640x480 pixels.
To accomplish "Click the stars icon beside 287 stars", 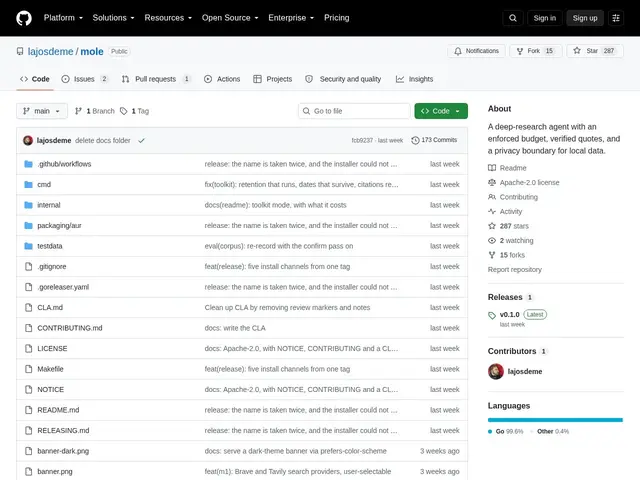I will 492,226.
